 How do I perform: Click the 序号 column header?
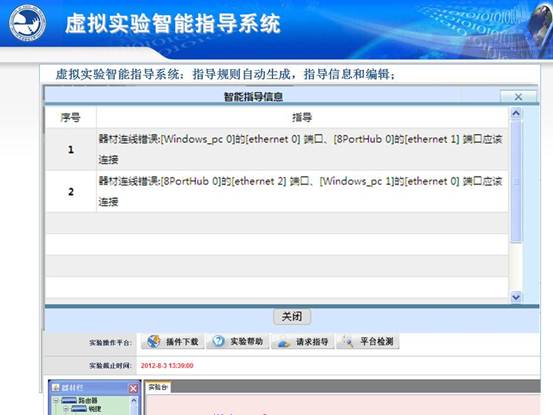[71, 117]
